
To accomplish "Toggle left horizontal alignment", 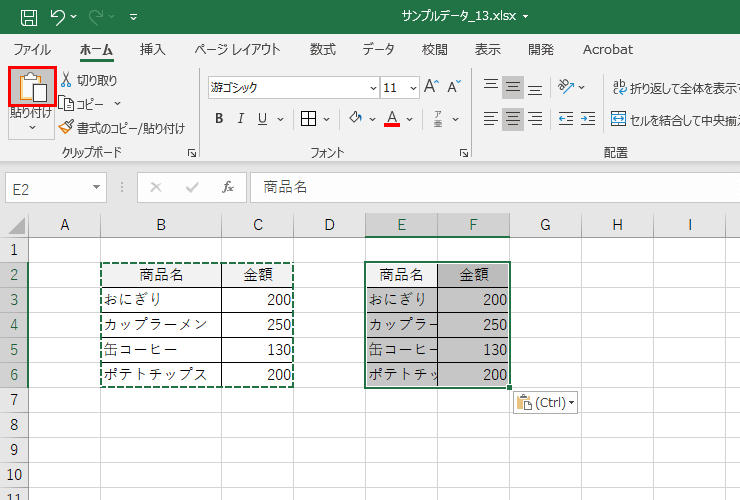I will [491, 119].
